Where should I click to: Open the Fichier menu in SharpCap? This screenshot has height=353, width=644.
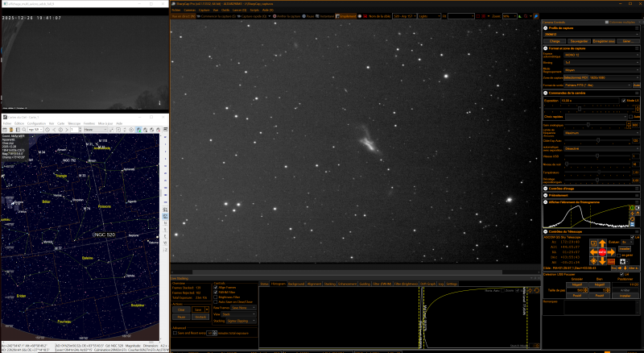175,10
